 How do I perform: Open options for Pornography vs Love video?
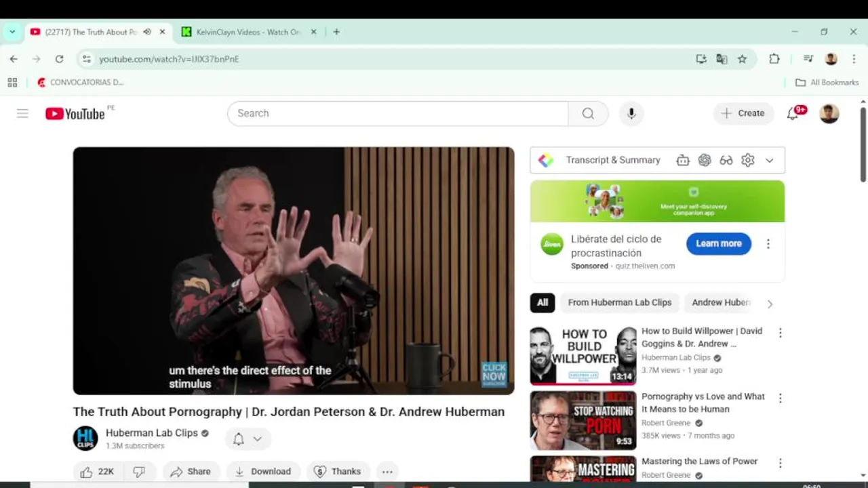click(780, 399)
